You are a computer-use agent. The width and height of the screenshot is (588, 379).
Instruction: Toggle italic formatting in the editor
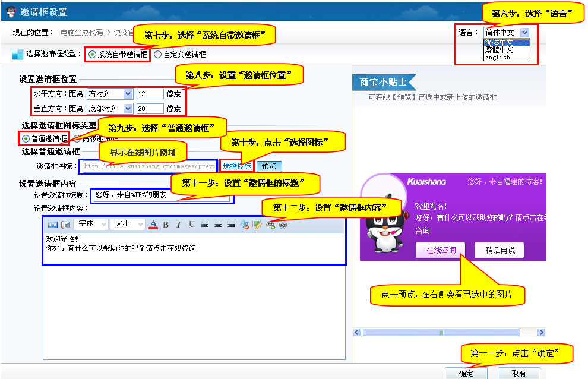[178, 225]
